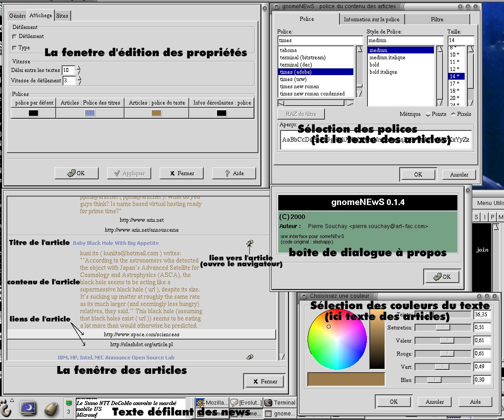Click the articles window scroll-down arrow
The width and height of the screenshot is (504, 420).
click(282, 357)
